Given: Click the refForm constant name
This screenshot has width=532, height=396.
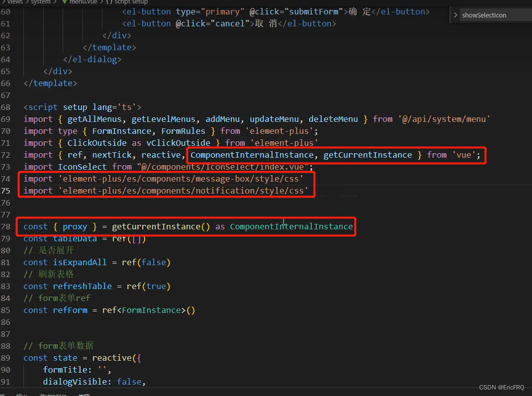Looking at the screenshot, I should (70, 310).
